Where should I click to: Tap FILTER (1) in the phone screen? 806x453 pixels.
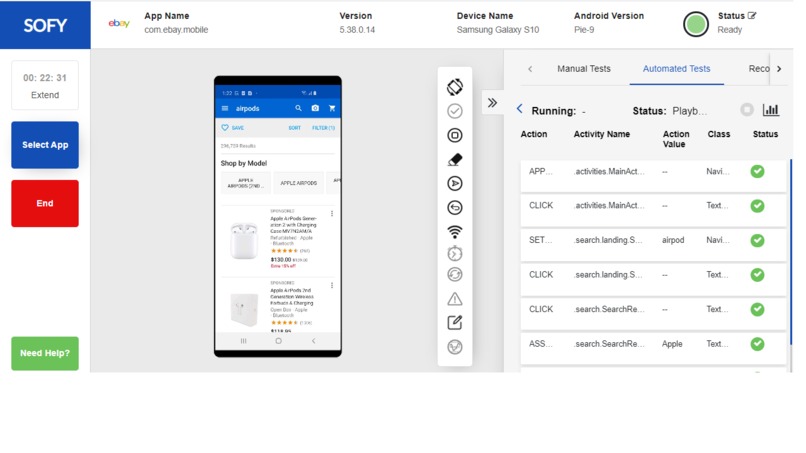click(x=323, y=128)
